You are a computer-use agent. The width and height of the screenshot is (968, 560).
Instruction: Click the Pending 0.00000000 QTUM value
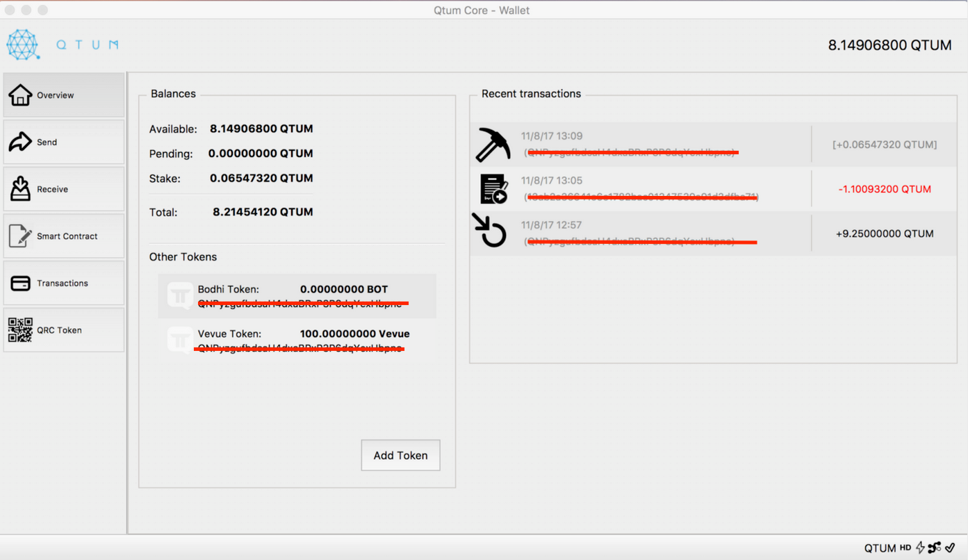coord(261,154)
